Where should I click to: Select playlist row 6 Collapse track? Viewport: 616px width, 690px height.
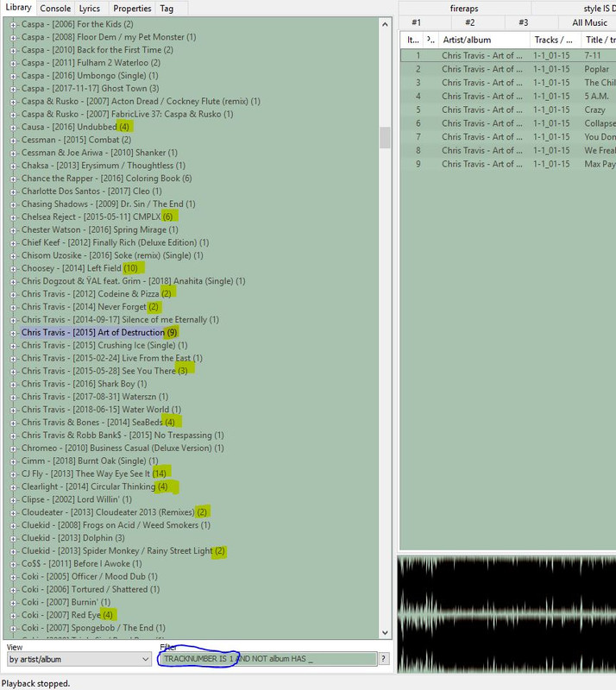508,123
